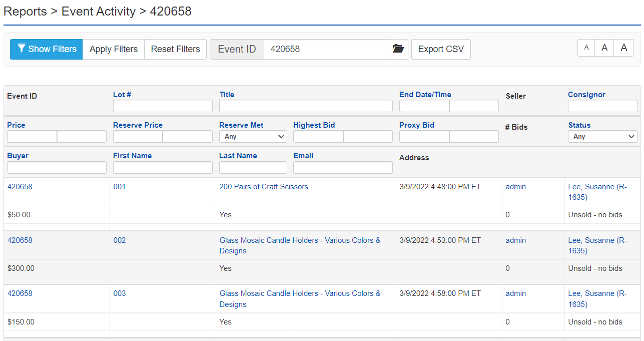Click the Consignor filter input
The width and height of the screenshot is (644, 341).
(602, 106)
